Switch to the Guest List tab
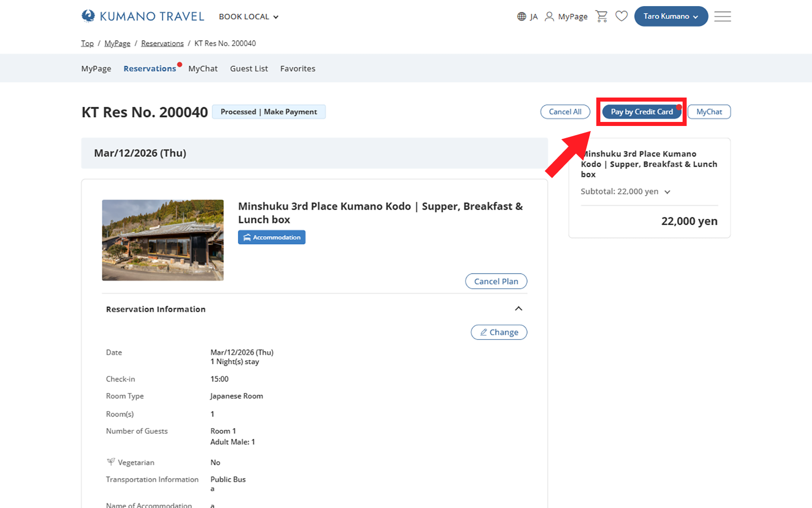 249,69
